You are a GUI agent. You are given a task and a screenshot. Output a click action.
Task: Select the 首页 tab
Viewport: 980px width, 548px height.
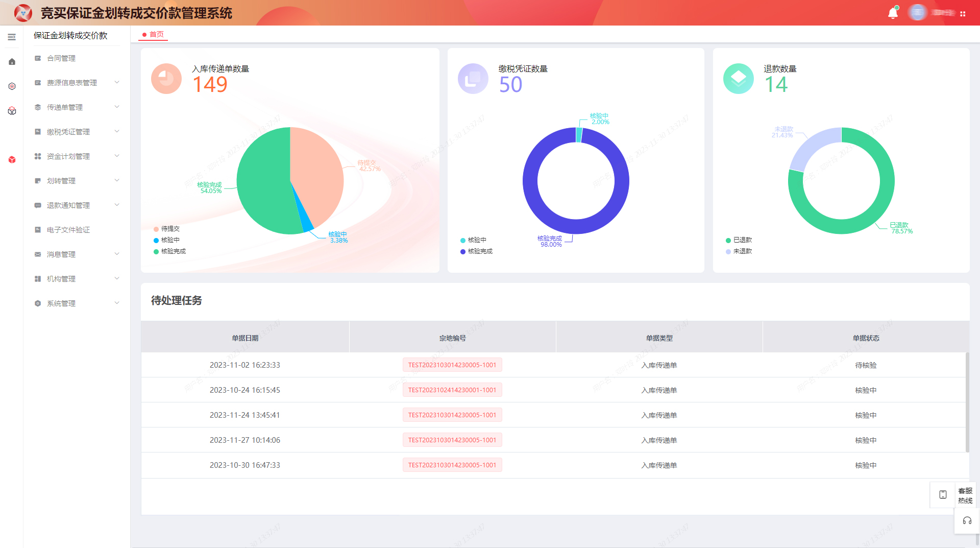(154, 34)
